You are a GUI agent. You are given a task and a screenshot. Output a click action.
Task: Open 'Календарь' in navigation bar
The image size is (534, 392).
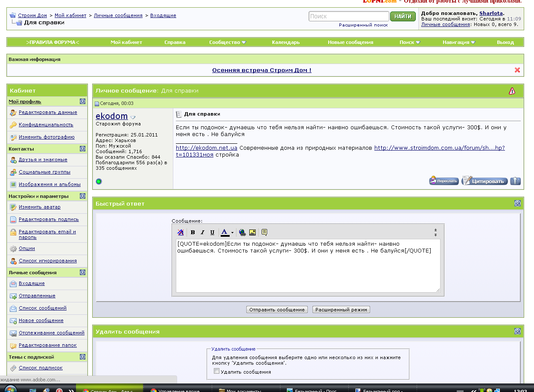pos(286,42)
